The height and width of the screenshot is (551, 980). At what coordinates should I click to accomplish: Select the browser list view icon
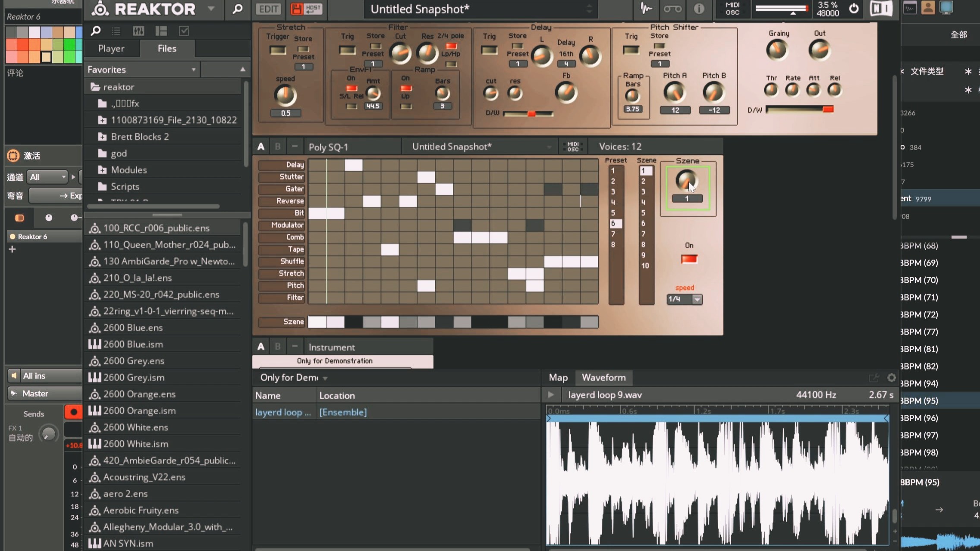tap(116, 31)
